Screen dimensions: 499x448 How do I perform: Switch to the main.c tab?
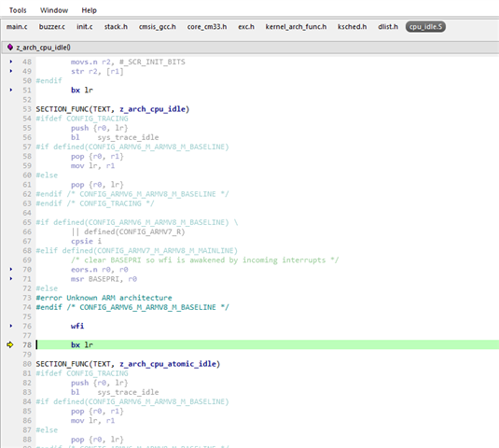pos(17,27)
